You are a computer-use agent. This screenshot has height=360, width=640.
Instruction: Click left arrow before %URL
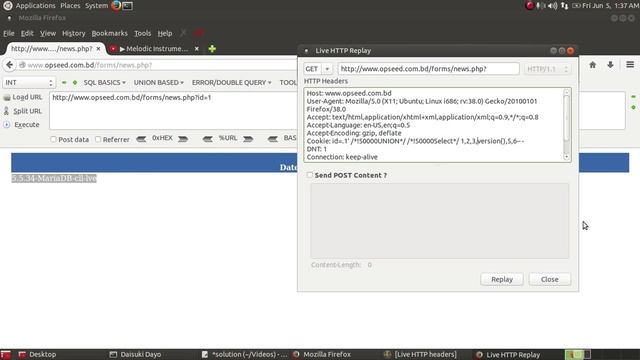tap(207, 139)
